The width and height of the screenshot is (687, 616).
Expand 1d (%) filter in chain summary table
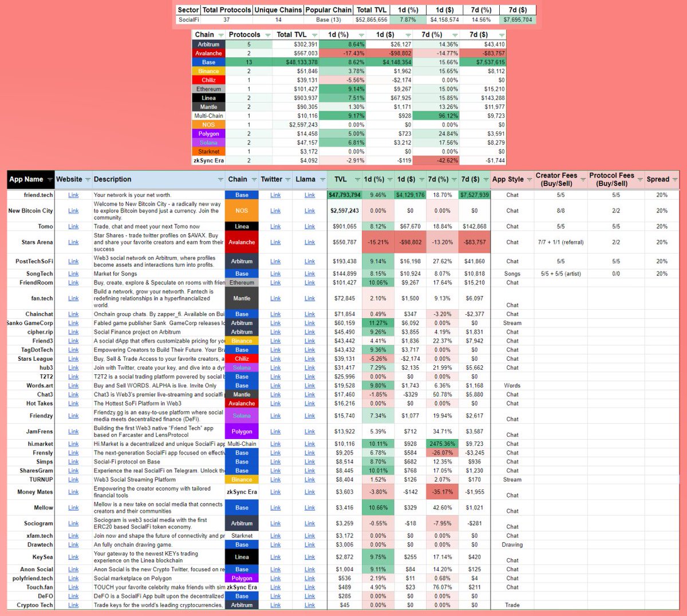361,35
